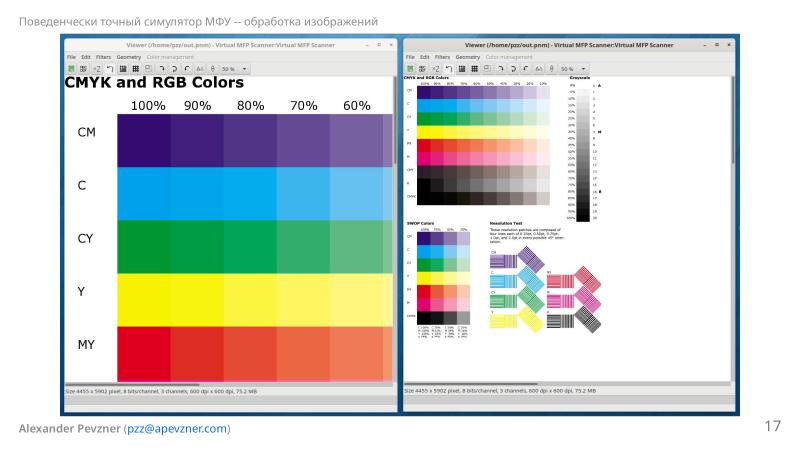Viewport: 800px width, 450px height.
Task: Follow the pzz@apevzner.com email link
Action: click(x=176, y=429)
